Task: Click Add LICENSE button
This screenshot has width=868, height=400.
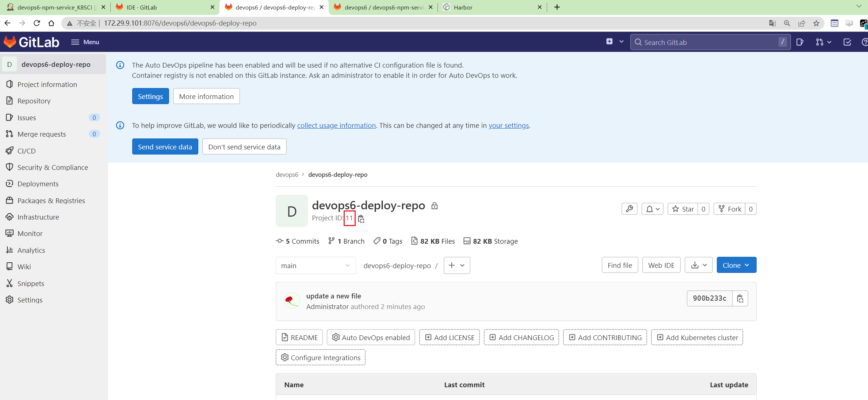Action: [x=450, y=338]
